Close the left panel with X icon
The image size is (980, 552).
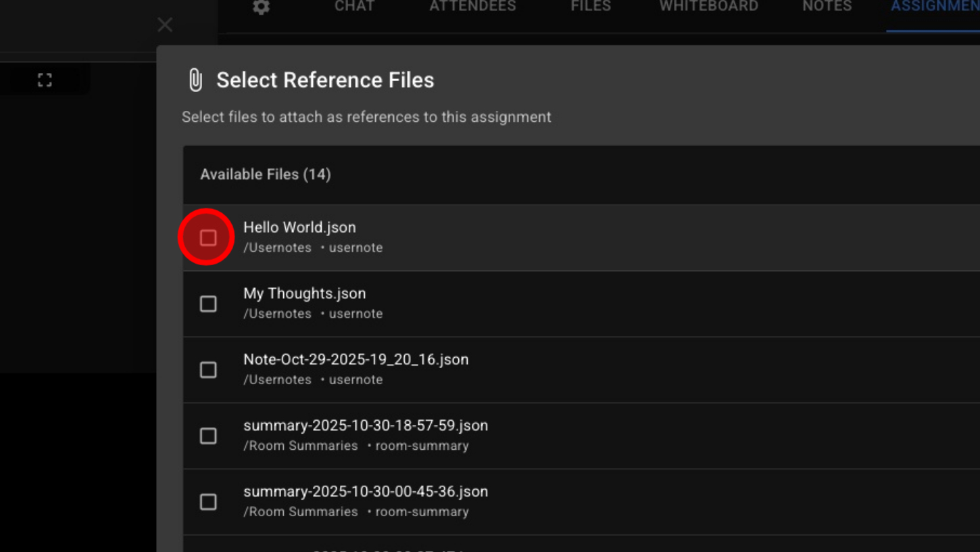[165, 25]
